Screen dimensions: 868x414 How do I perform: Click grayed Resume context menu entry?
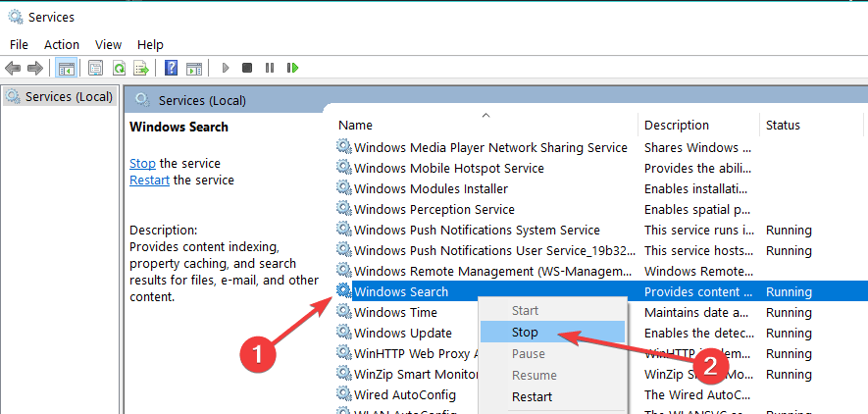pos(552,376)
